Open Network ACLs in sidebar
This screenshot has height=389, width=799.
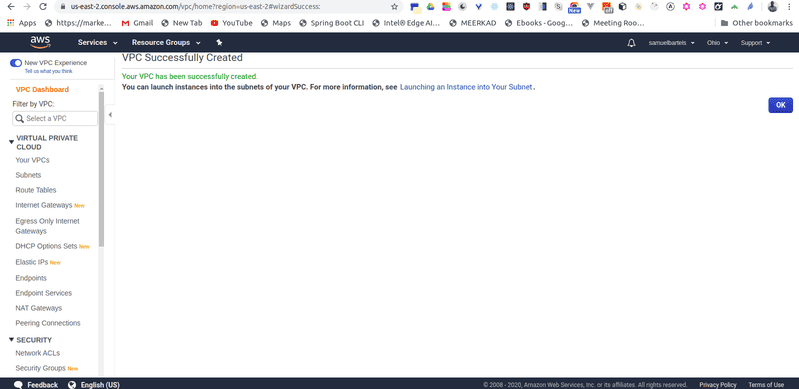(x=37, y=353)
